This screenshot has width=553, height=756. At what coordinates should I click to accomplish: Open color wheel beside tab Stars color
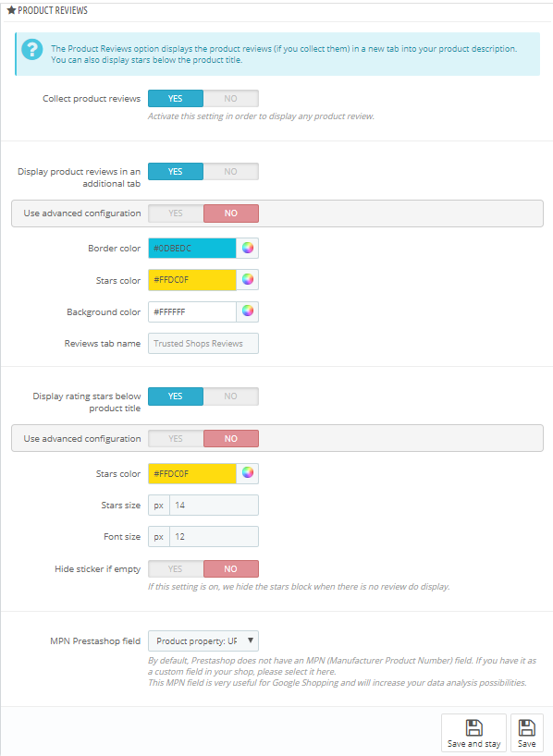point(248,280)
